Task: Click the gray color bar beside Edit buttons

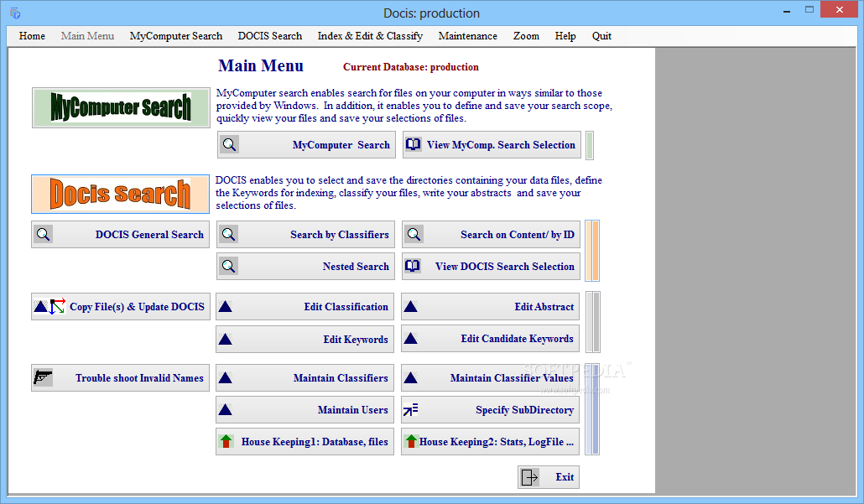Action: point(593,322)
